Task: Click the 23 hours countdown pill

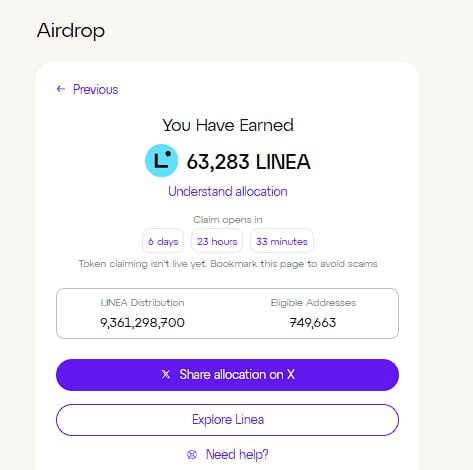Action: 217,241
